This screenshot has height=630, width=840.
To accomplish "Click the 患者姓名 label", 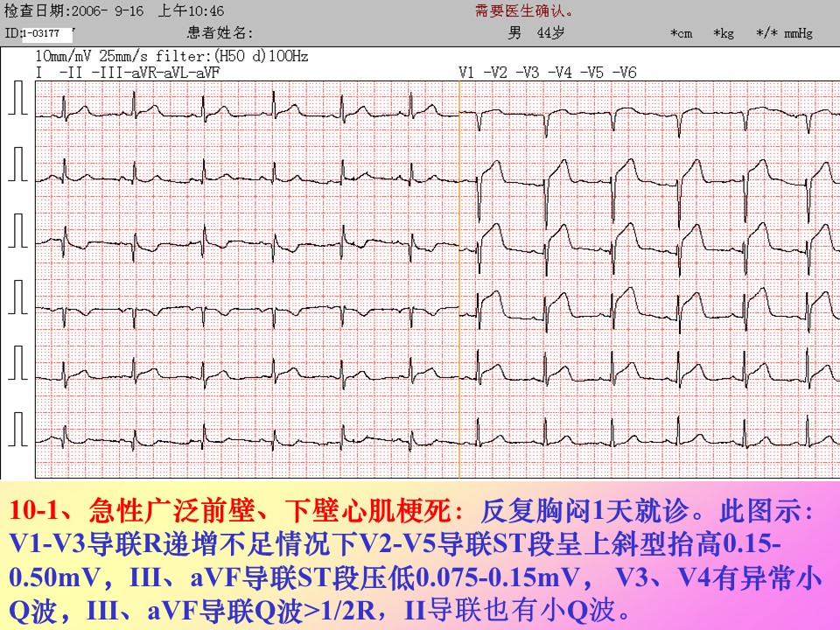I will pyautogui.click(x=220, y=32).
